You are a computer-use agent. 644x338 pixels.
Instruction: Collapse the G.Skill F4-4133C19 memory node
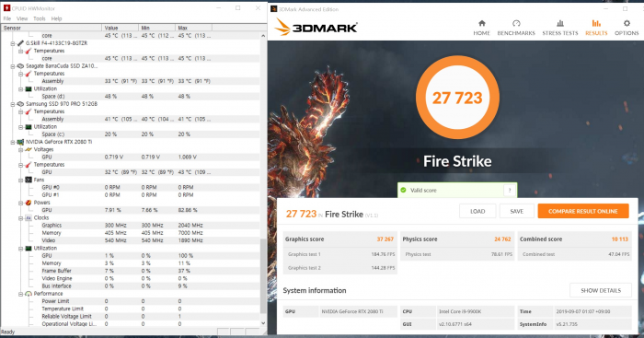point(13,43)
